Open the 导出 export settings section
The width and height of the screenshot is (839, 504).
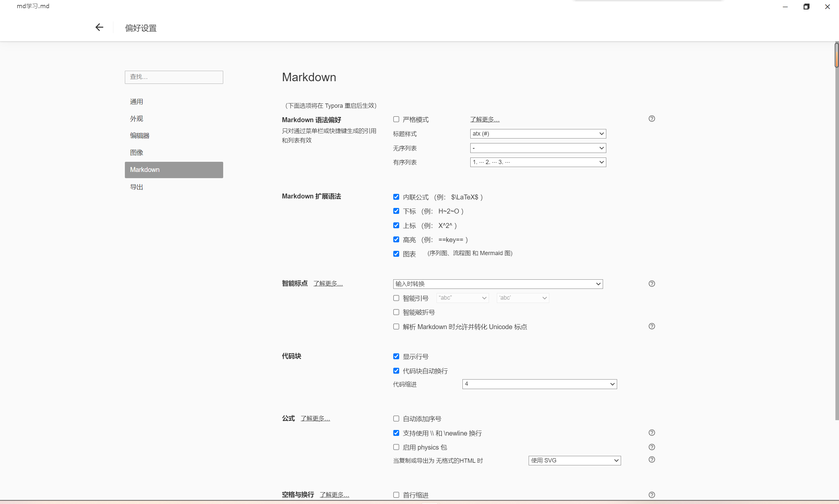136,187
